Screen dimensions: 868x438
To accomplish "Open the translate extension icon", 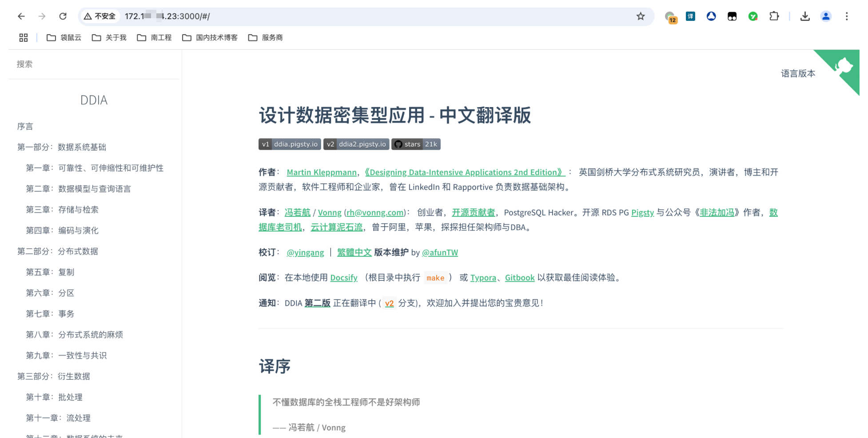I will point(690,16).
